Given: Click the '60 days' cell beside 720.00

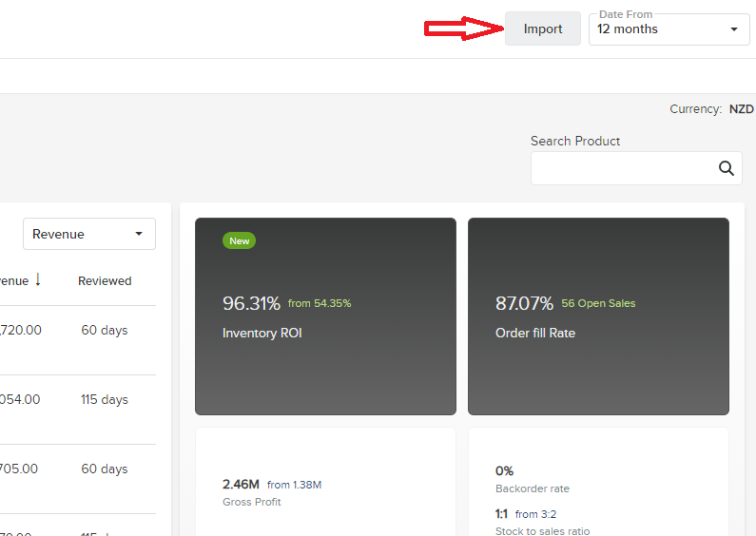Looking at the screenshot, I should pos(105,330).
